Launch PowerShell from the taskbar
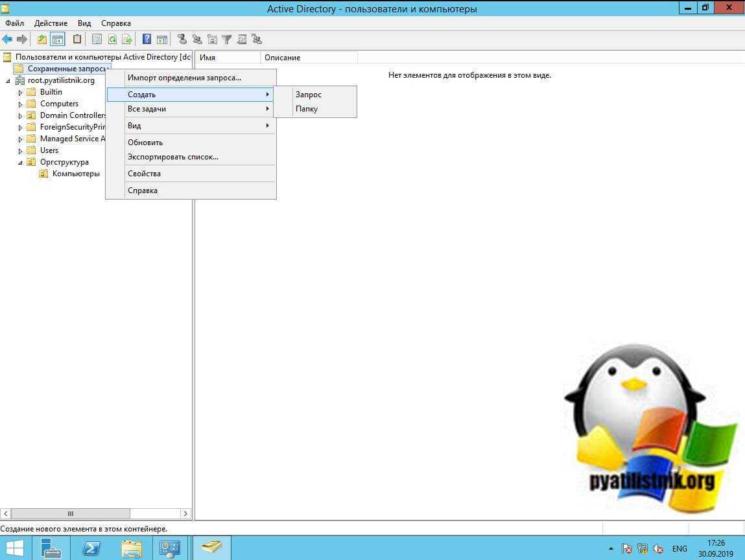 [92, 548]
